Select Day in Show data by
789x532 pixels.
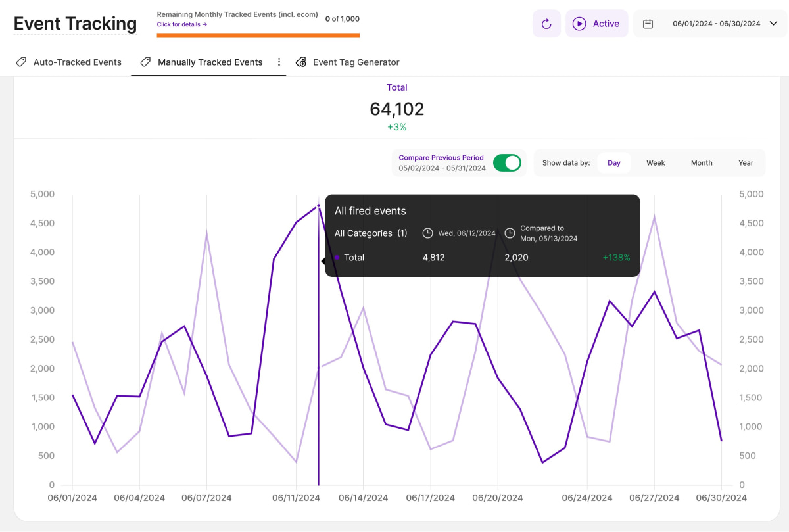coord(613,163)
